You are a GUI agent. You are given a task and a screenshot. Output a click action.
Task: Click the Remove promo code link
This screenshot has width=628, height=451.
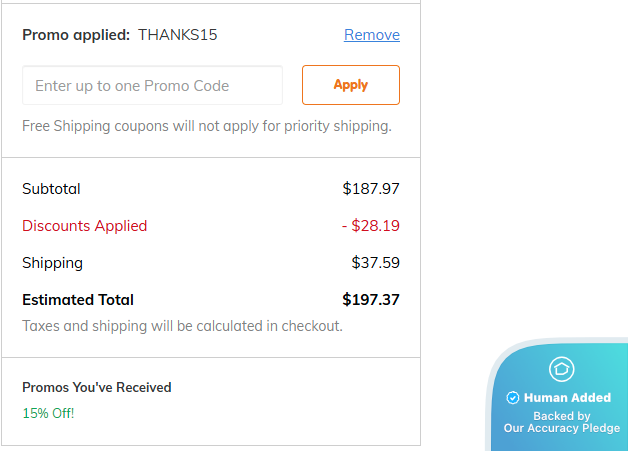coord(371,35)
